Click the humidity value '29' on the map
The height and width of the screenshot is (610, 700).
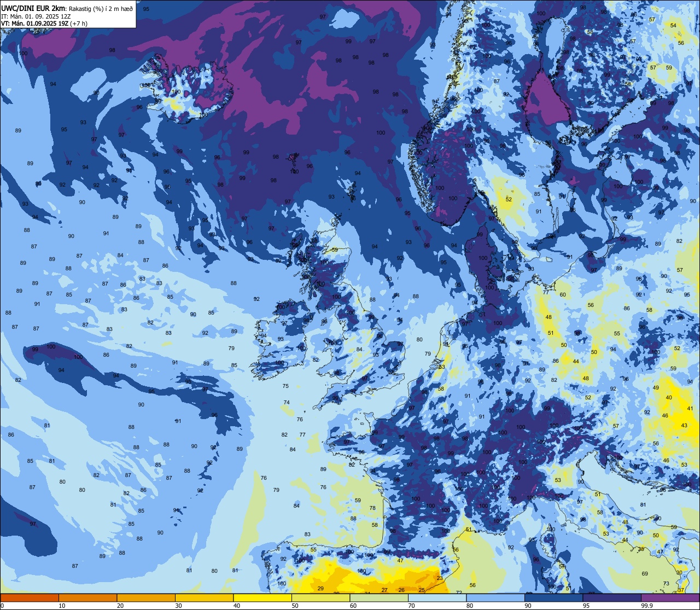[x=320, y=589]
